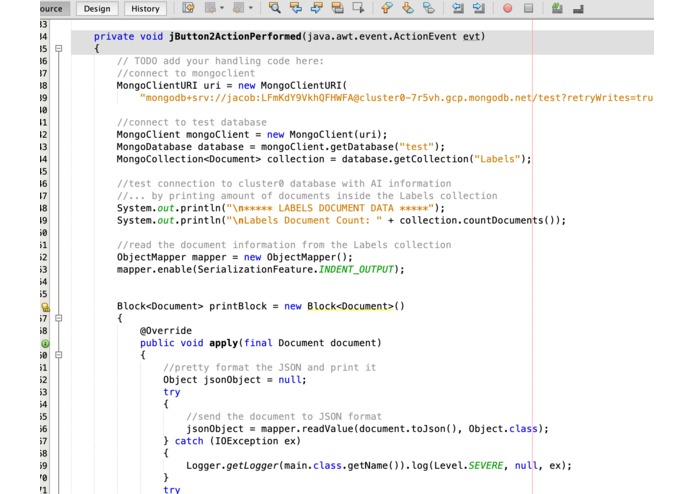
Task: Click the Find Selection magnifier icon
Action: coord(274,8)
